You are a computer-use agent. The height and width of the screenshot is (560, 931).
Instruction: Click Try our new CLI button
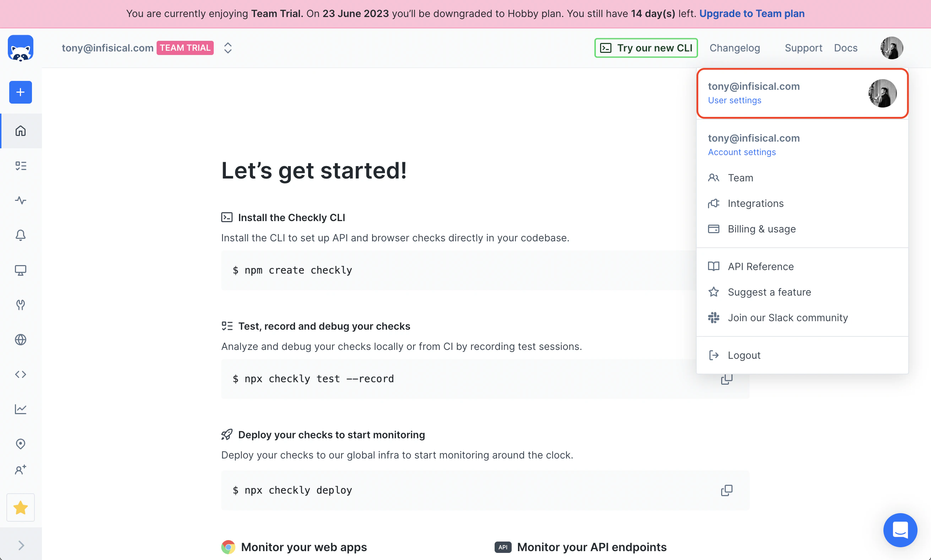pos(646,48)
